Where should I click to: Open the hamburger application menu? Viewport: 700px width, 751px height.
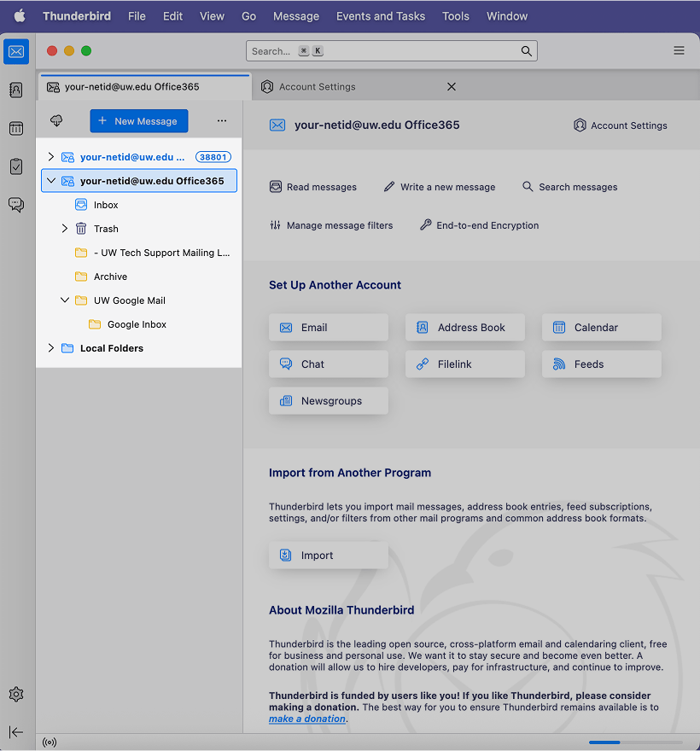[679, 51]
